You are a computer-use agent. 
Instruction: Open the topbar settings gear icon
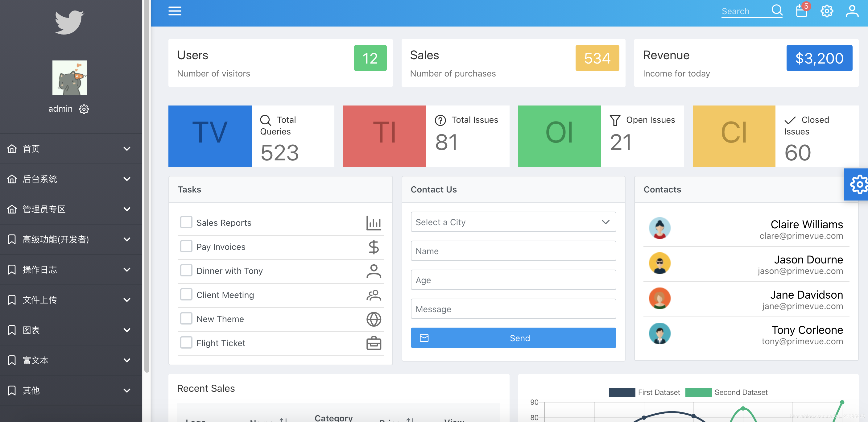click(827, 11)
